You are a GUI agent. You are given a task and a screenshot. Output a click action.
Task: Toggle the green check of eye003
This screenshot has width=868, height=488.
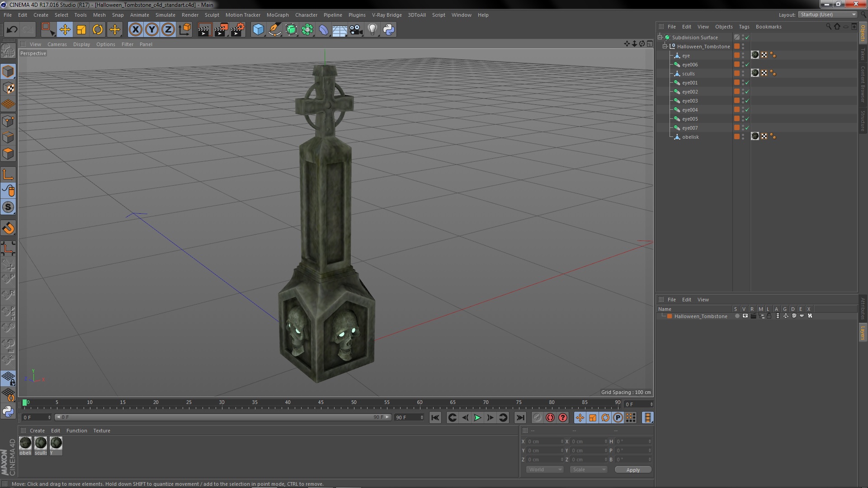point(747,101)
